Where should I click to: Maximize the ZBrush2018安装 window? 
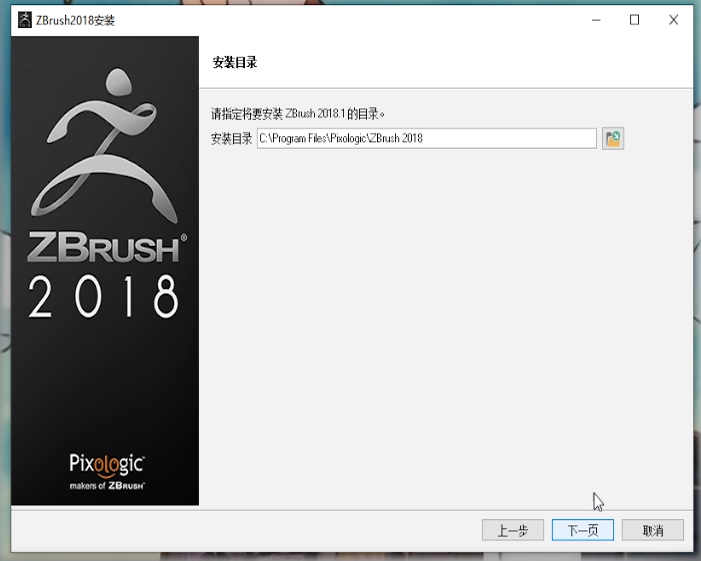click(x=634, y=20)
